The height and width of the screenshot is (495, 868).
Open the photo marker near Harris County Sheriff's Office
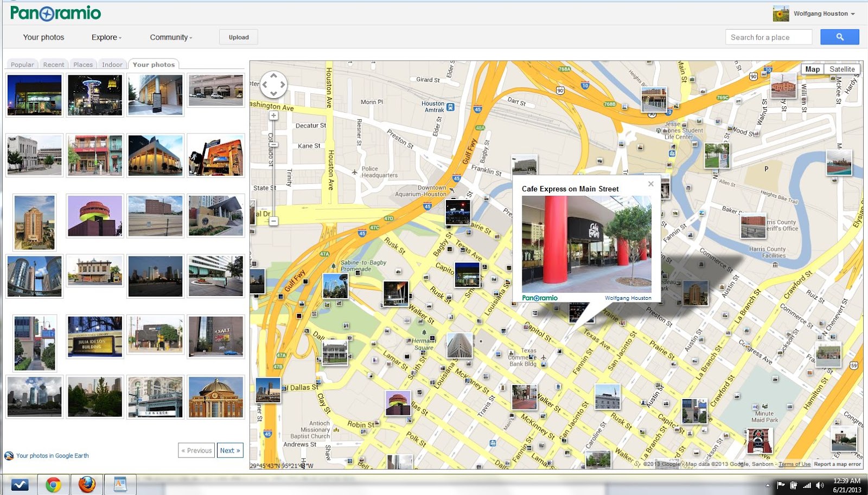point(753,226)
